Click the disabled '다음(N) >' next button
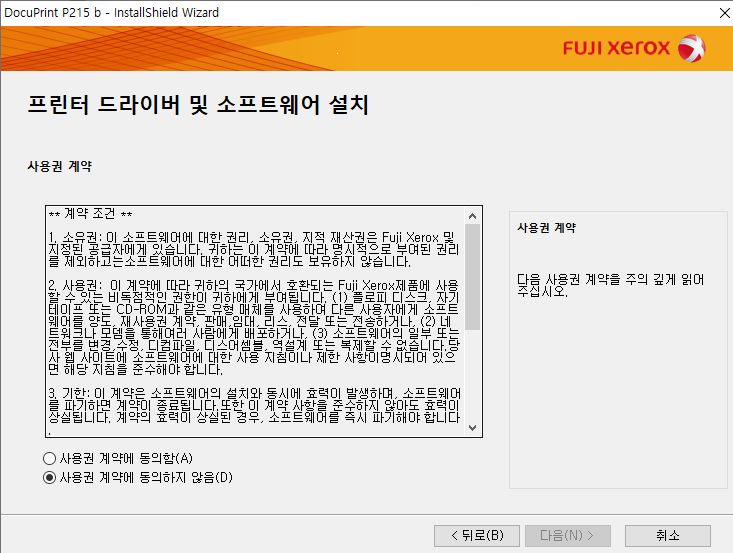This screenshot has height=553, width=733. [568, 535]
